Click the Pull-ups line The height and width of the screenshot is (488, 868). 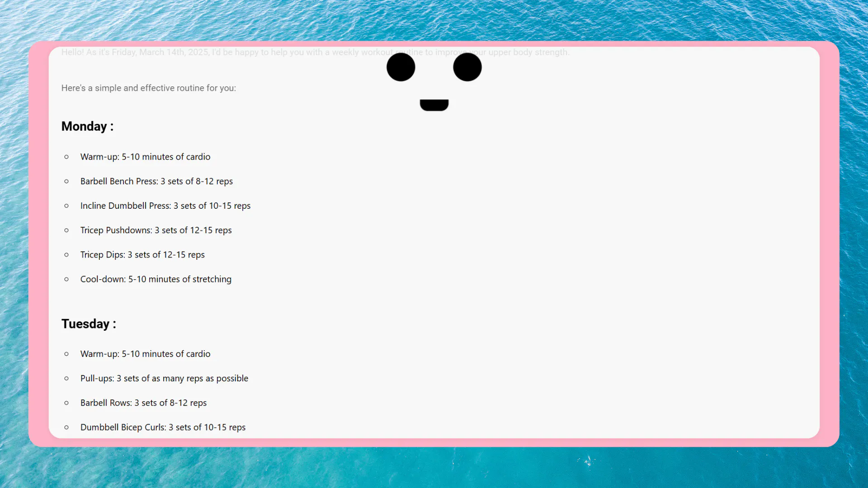pos(164,378)
